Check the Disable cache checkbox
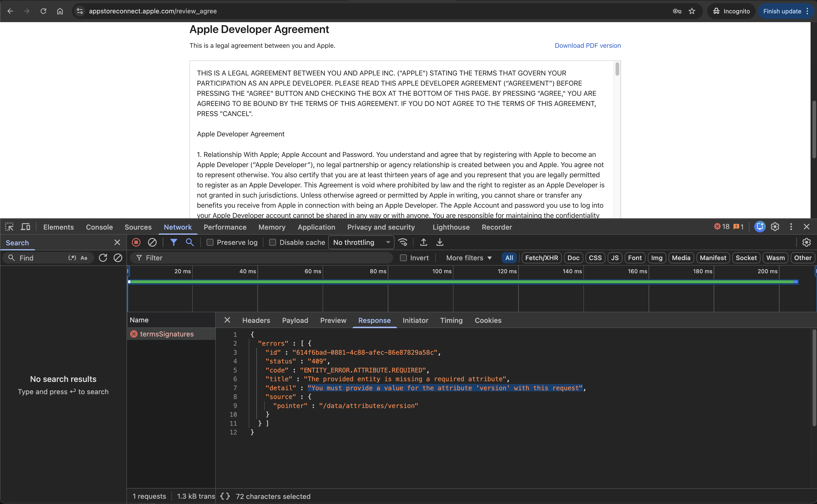Image resolution: width=817 pixels, height=504 pixels. [x=273, y=242]
